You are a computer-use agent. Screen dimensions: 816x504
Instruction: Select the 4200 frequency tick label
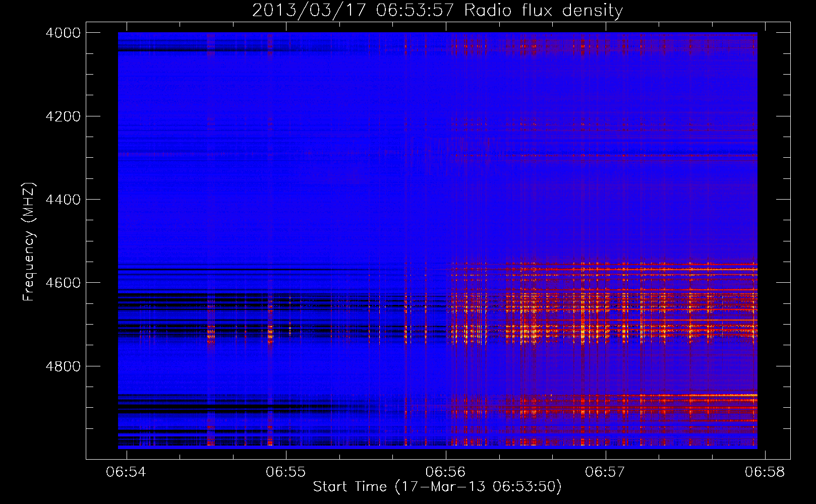tap(63, 116)
